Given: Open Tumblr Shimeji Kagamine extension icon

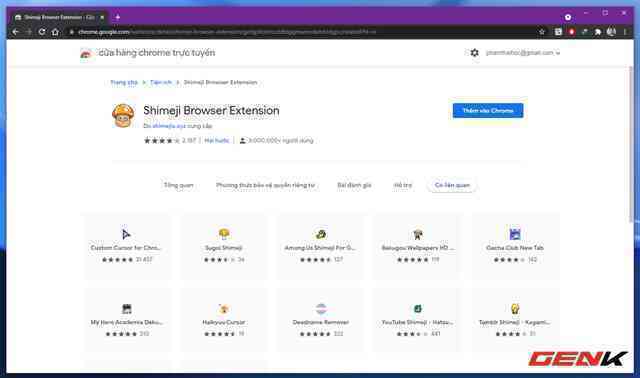Looking at the screenshot, I should 515,309.
